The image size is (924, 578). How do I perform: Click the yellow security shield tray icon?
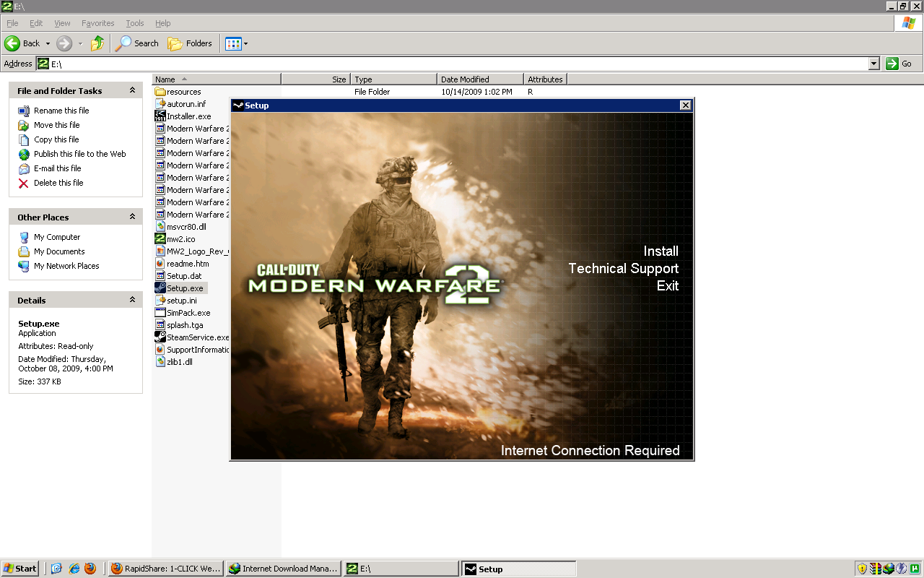tap(862, 569)
